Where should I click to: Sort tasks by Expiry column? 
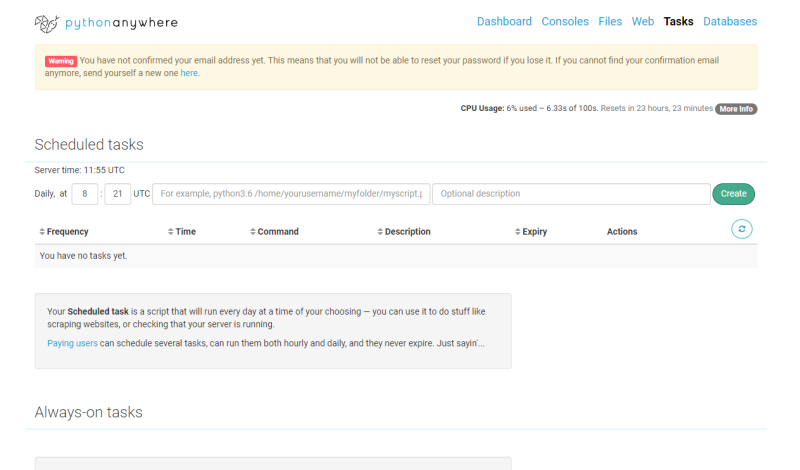[x=534, y=232]
